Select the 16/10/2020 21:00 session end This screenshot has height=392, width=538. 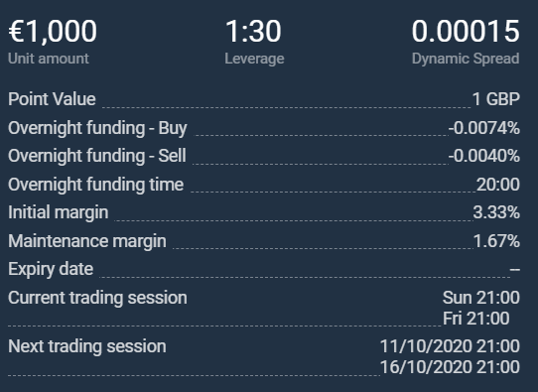(450, 367)
